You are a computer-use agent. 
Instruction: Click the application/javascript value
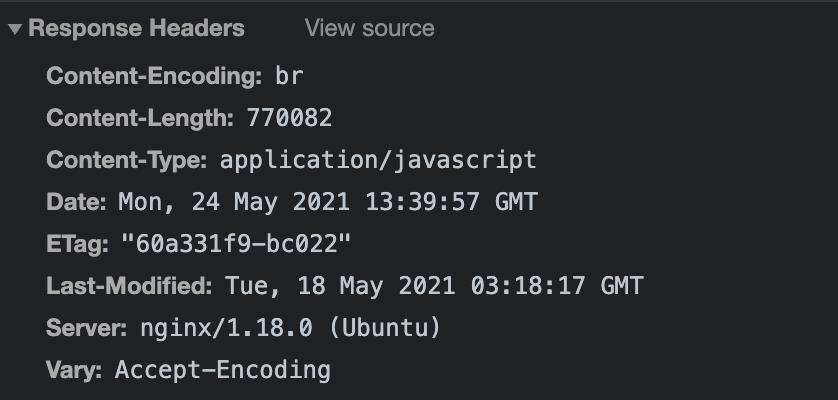pyautogui.click(x=378, y=160)
